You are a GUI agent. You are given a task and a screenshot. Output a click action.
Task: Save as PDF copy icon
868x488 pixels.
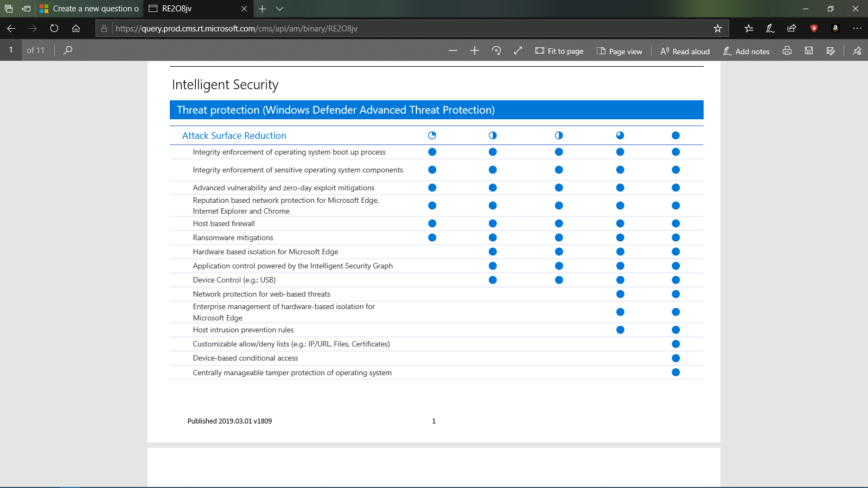point(831,50)
